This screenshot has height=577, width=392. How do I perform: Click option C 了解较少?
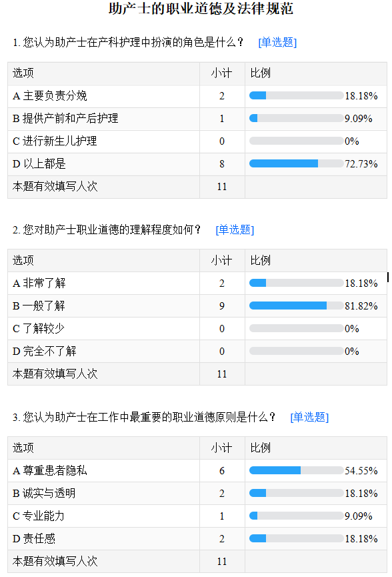[x=39, y=328]
